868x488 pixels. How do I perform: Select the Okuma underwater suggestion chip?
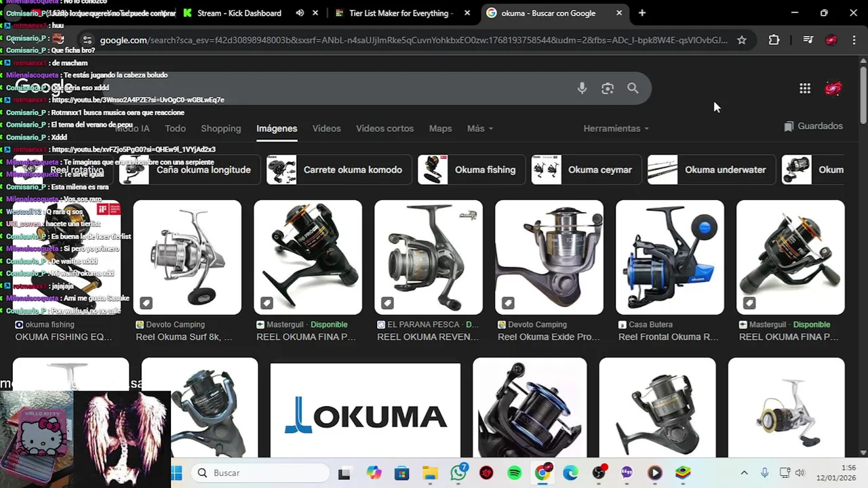pos(710,170)
